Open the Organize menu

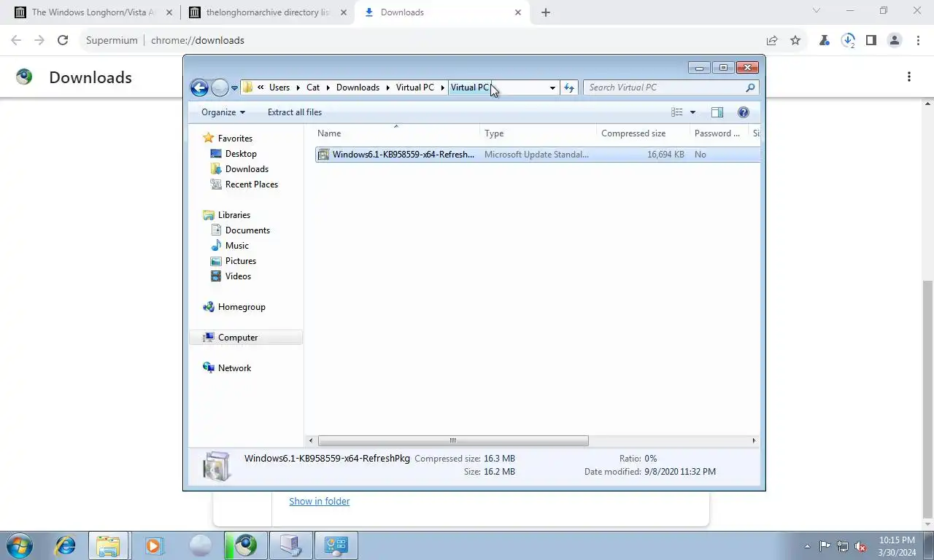(x=223, y=112)
